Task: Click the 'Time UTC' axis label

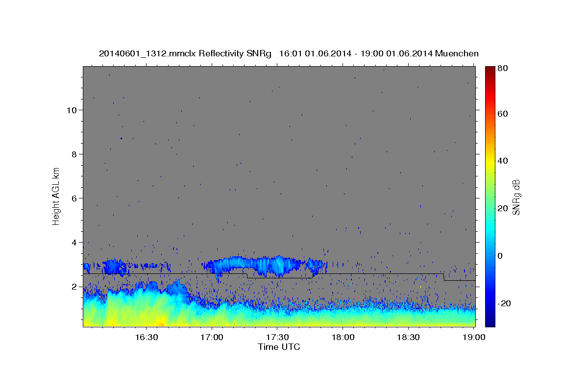Action: click(279, 347)
